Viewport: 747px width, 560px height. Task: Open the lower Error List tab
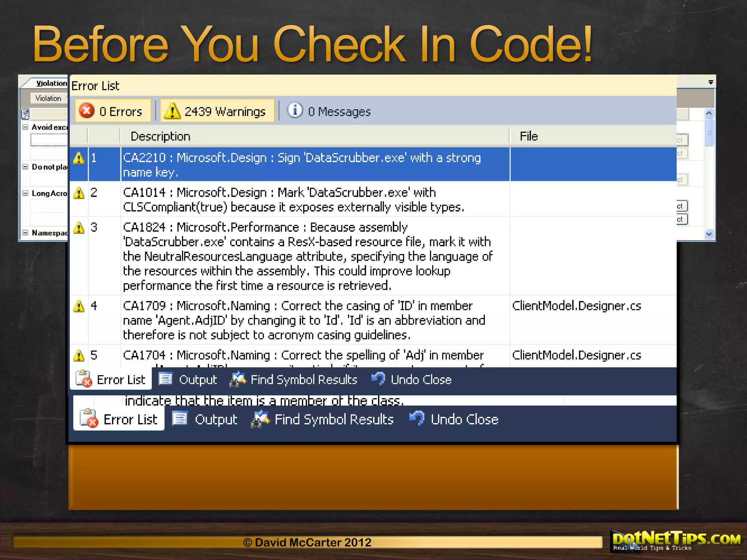tap(119, 419)
